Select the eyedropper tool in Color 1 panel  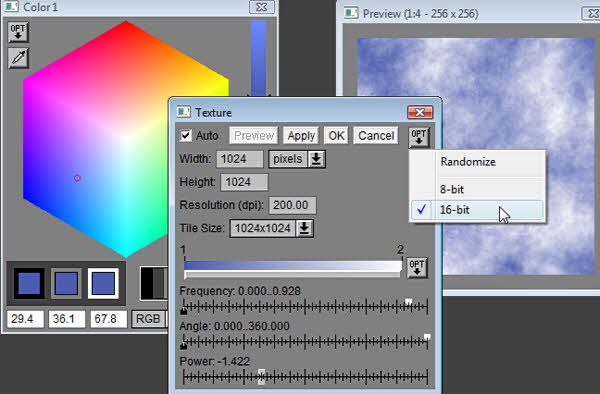pos(18,58)
